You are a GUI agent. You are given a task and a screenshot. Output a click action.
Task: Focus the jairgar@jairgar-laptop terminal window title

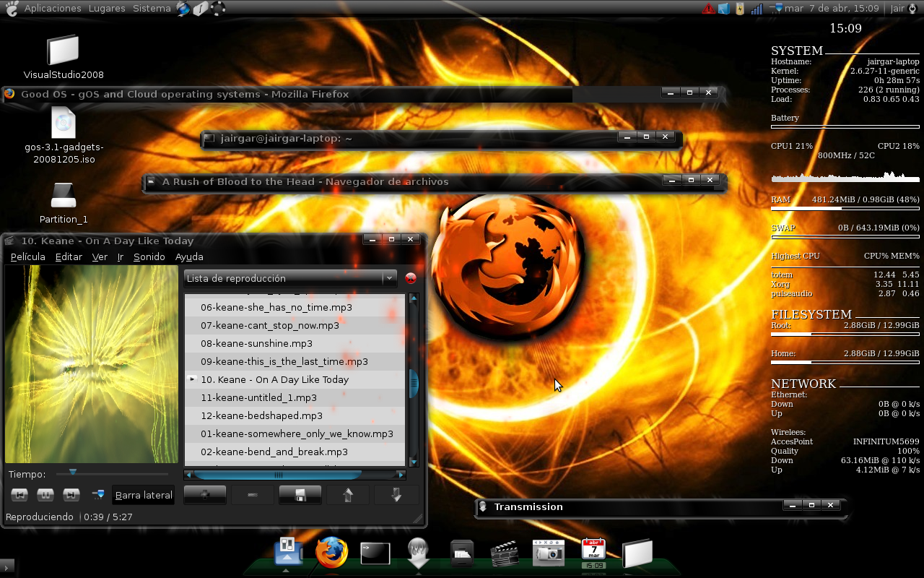pos(440,138)
